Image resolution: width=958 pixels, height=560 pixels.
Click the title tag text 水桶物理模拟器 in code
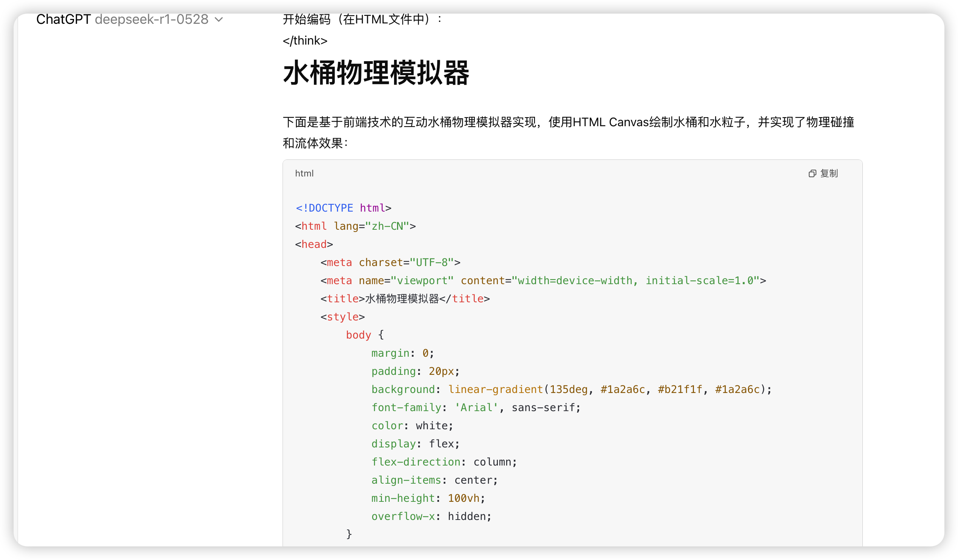coord(402,299)
